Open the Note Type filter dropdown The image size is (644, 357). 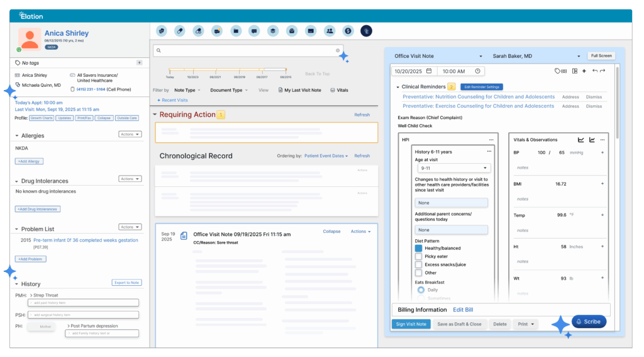187,90
